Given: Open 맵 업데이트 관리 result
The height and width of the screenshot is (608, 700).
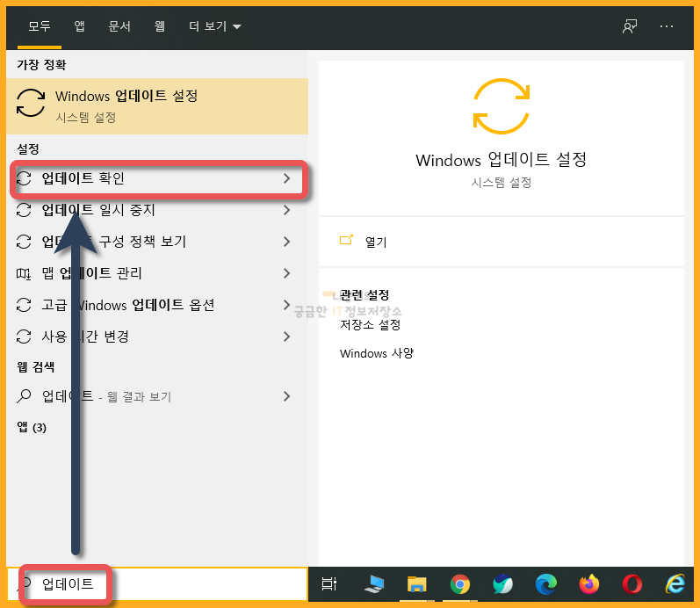Looking at the screenshot, I should pyautogui.click(x=157, y=273).
